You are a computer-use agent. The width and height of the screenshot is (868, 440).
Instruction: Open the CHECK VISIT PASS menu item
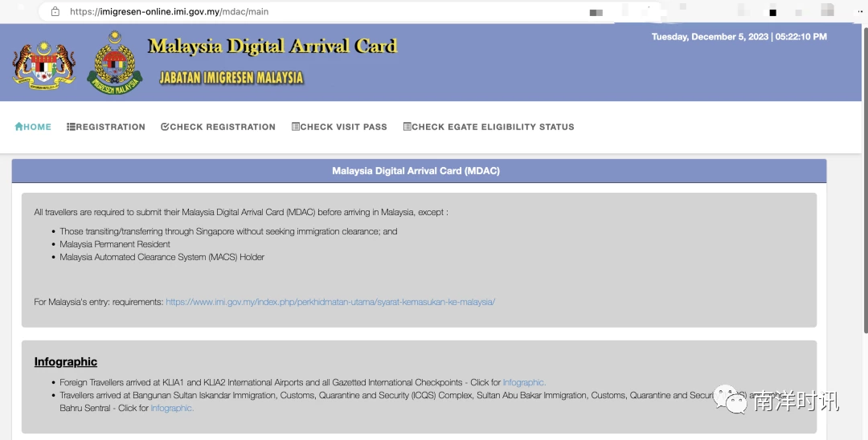point(339,127)
